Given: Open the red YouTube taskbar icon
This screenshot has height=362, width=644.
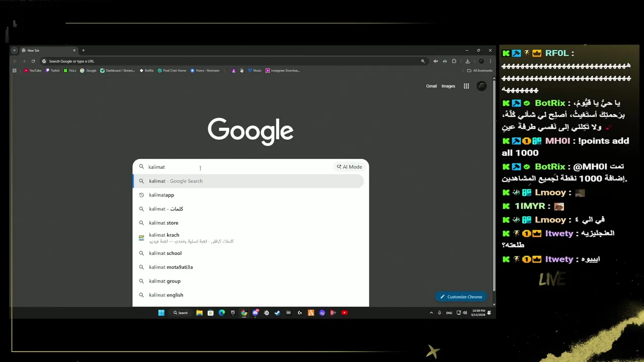Looking at the screenshot, I should 344,313.
